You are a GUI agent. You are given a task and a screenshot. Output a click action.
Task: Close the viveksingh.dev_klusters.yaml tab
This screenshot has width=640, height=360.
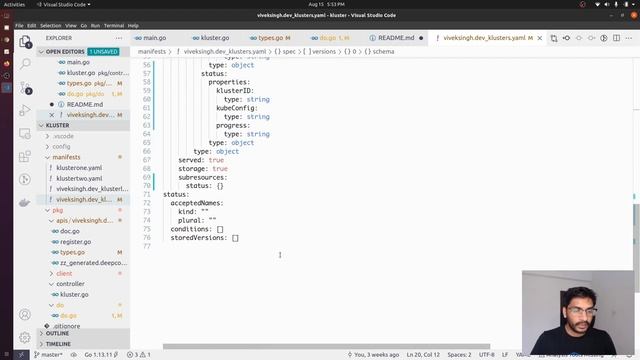point(540,38)
